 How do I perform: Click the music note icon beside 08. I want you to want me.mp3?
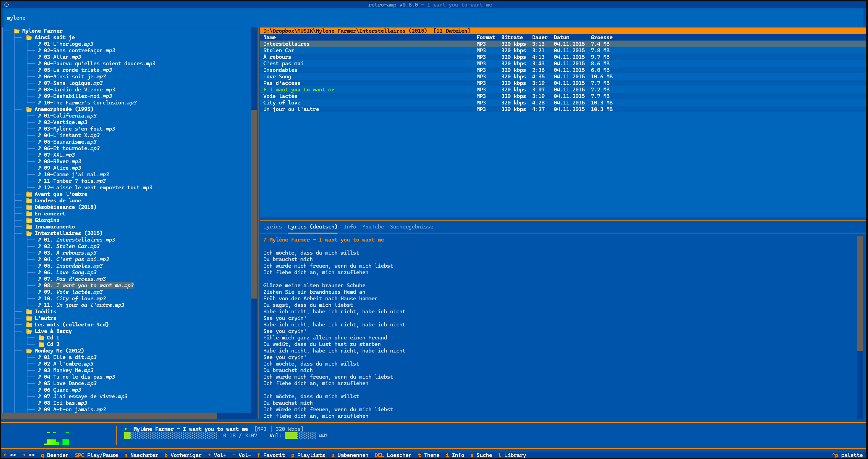coord(39,285)
